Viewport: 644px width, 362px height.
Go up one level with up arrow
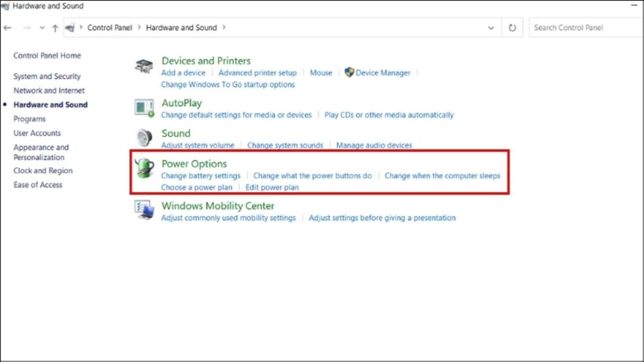point(55,28)
